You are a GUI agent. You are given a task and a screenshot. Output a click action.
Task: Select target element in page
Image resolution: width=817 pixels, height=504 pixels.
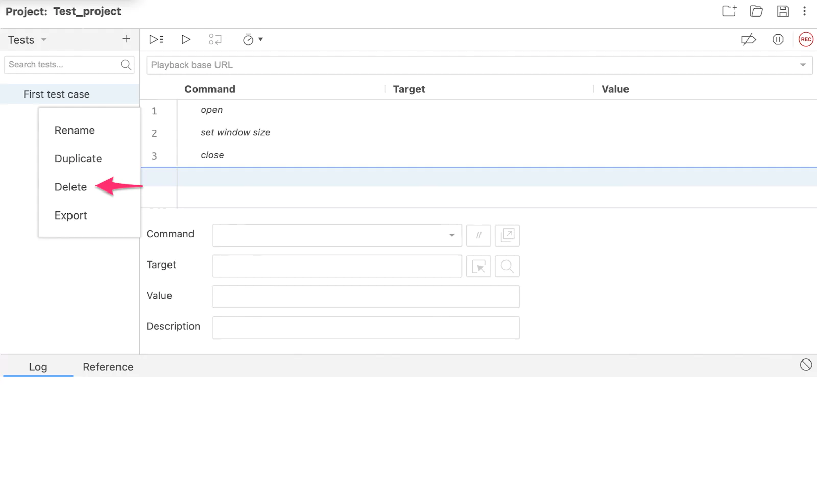(478, 266)
